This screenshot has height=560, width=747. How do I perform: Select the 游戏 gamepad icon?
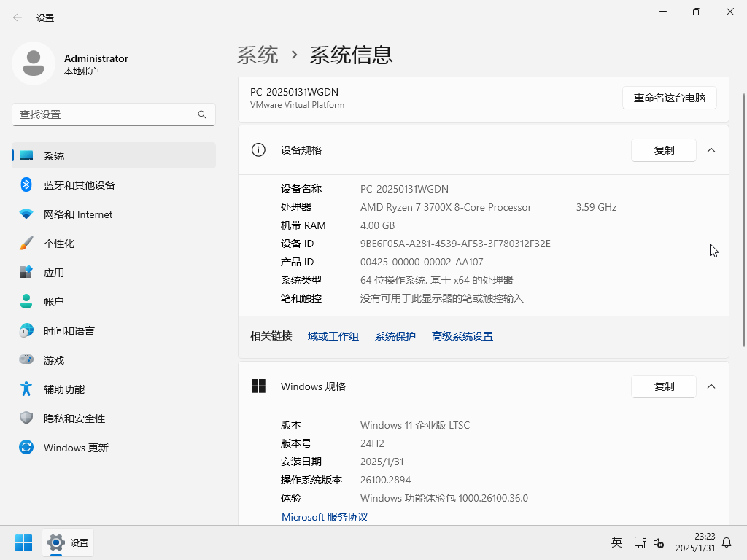click(26, 360)
